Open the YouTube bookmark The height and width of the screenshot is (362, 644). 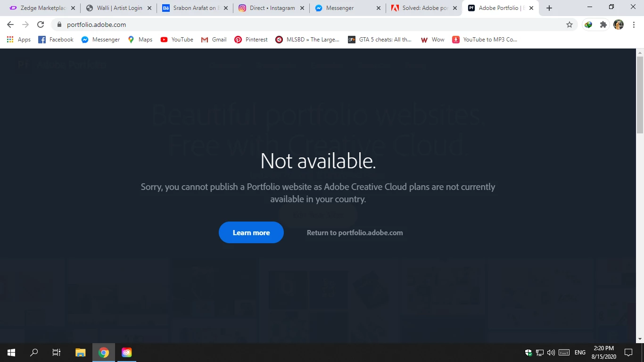pyautogui.click(x=177, y=40)
